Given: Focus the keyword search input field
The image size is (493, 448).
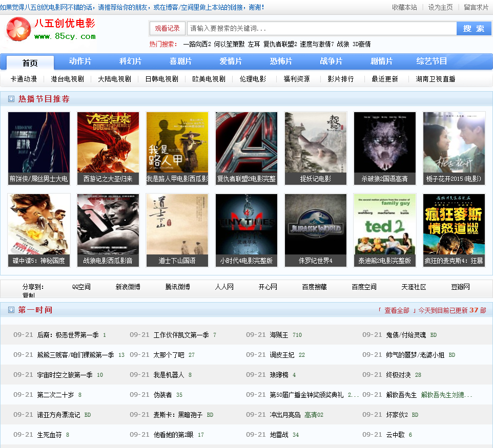Looking at the screenshot, I should [322, 29].
